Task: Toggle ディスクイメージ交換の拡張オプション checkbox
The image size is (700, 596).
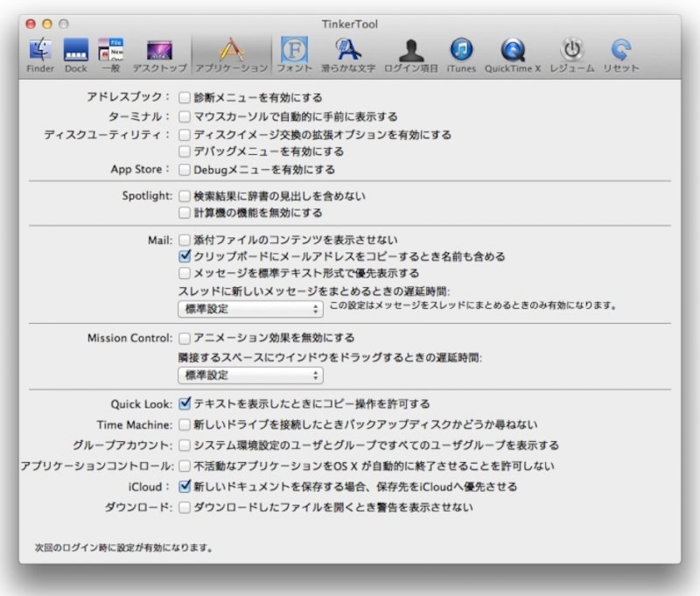Action: click(184, 135)
